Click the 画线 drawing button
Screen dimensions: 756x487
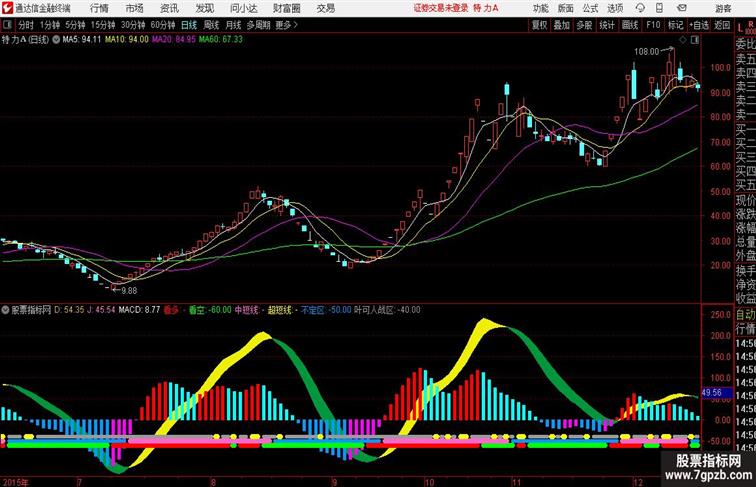coord(630,25)
